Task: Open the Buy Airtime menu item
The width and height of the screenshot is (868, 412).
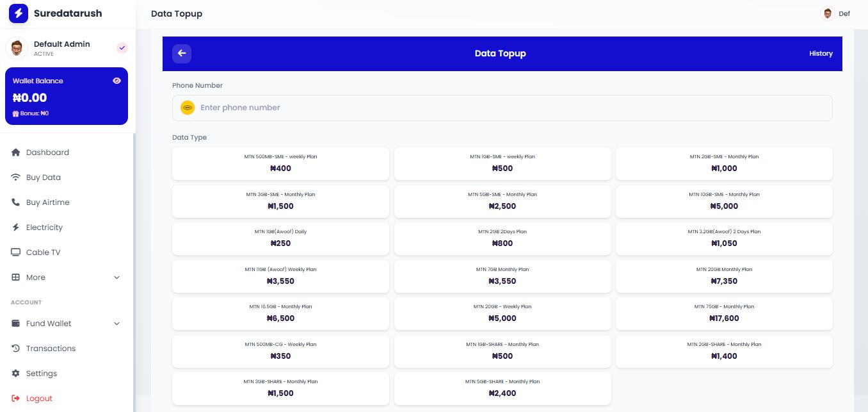Action: [67, 202]
